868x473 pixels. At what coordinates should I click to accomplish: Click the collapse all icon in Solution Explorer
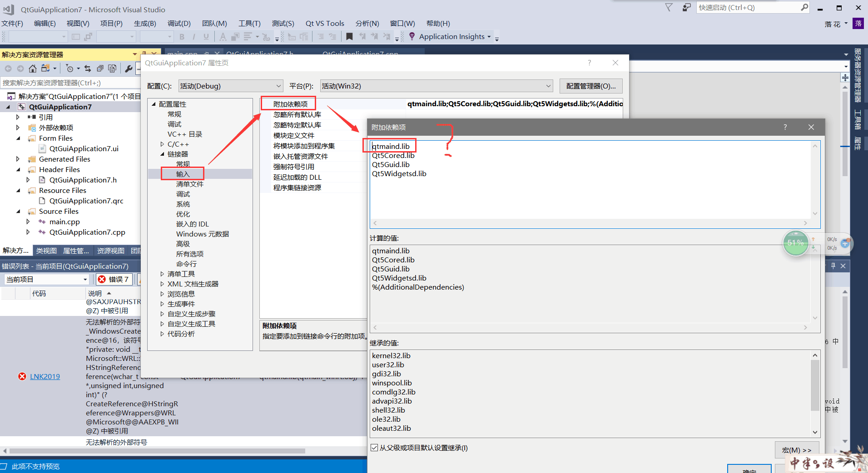(100, 69)
